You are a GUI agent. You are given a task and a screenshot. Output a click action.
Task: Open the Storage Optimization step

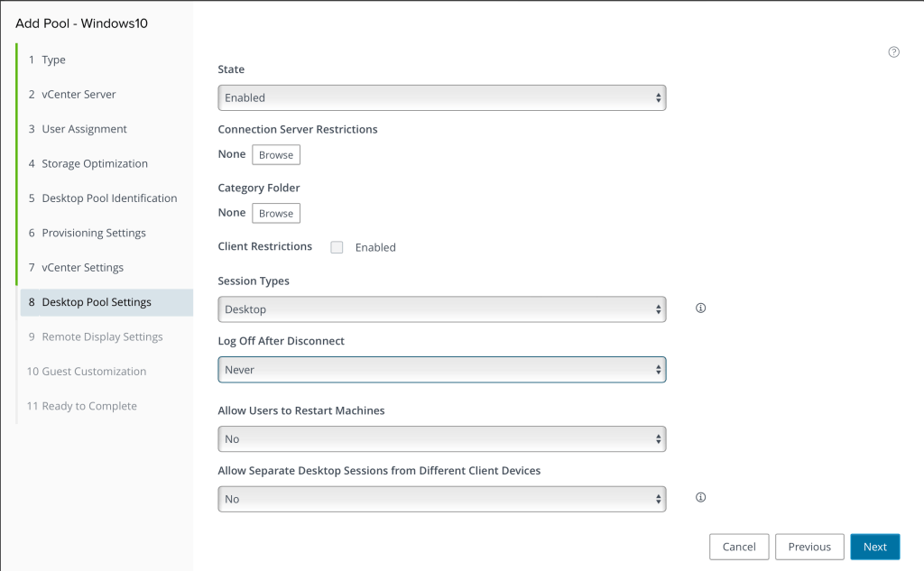[94, 164]
